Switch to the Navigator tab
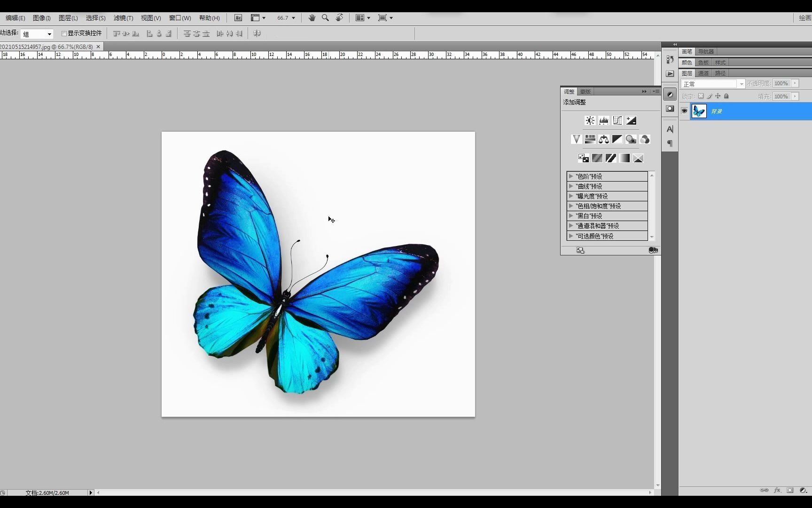The width and height of the screenshot is (812, 508). [706, 52]
